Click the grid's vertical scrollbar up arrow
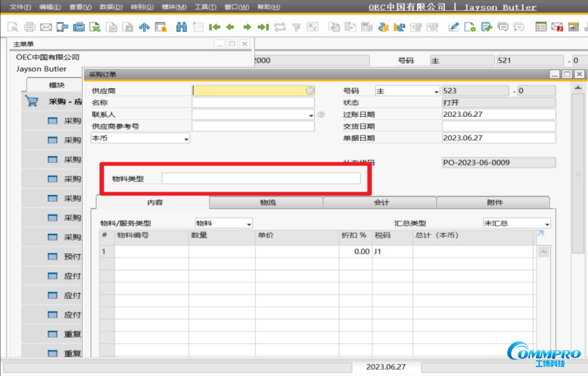The height and width of the screenshot is (376, 588). pyautogui.click(x=544, y=252)
